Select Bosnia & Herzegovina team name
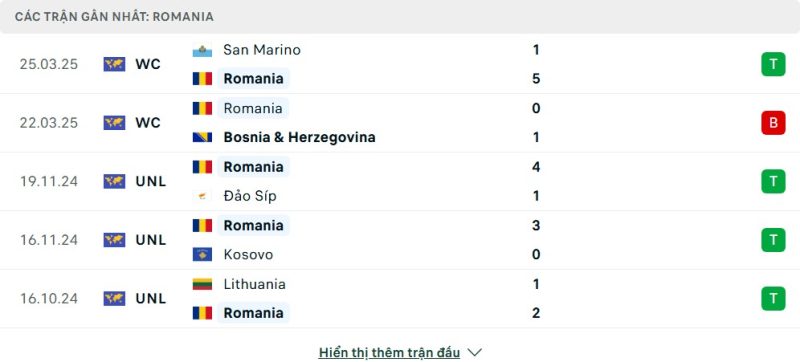Viewport: 800px width, 362px height. pos(299,137)
